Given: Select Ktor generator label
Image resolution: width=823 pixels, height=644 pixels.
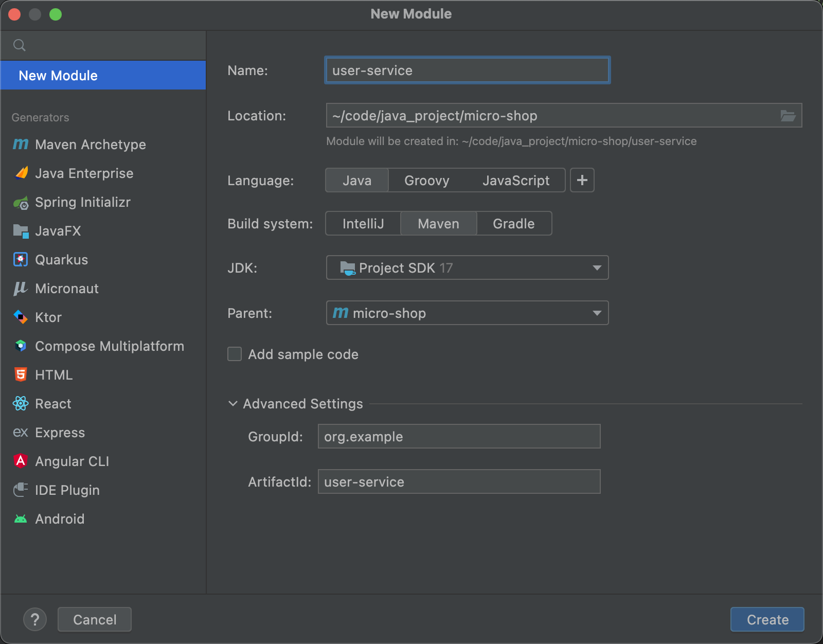Looking at the screenshot, I should point(48,317).
